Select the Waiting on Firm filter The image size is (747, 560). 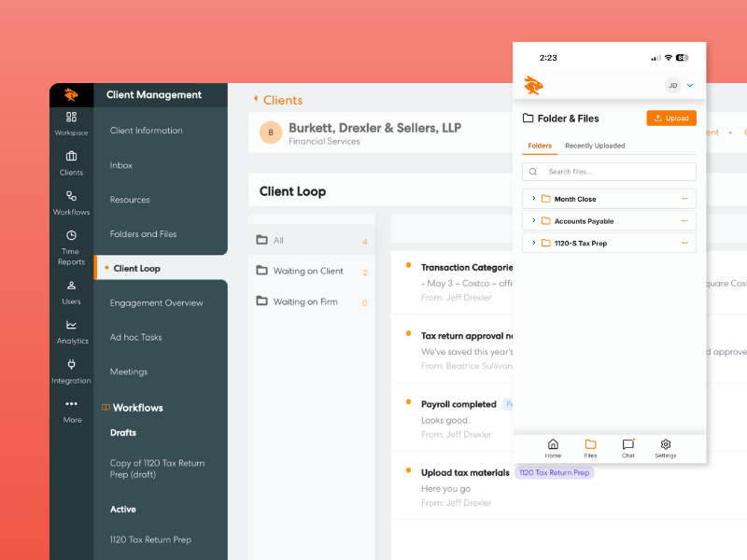(312, 301)
